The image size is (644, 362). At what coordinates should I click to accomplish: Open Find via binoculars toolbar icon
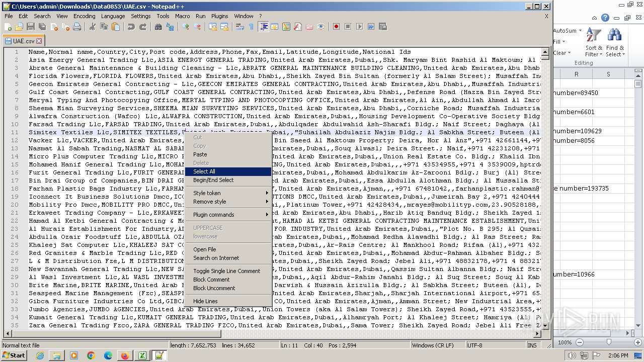point(158,27)
